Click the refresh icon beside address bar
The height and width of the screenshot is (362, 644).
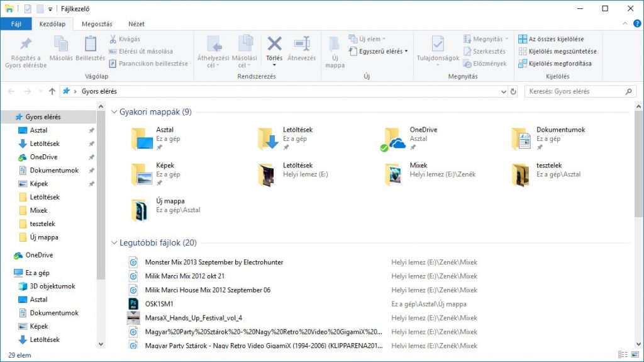(x=513, y=91)
